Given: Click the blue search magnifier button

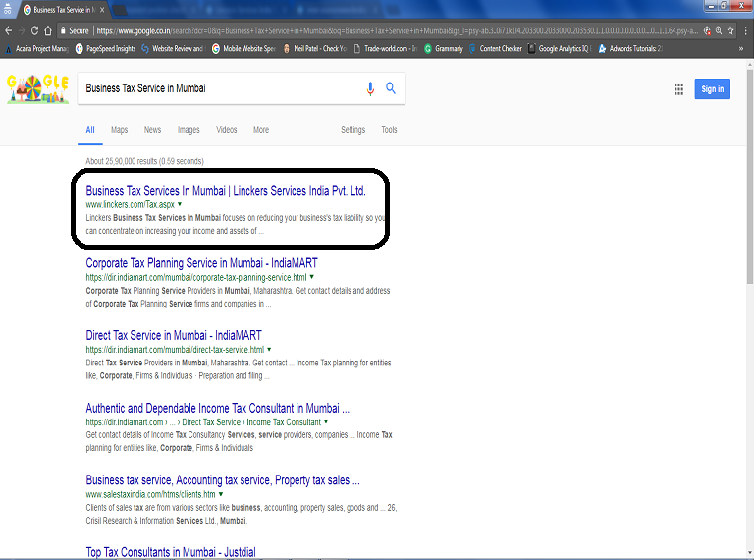Looking at the screenshot, I should click(391, 88).
